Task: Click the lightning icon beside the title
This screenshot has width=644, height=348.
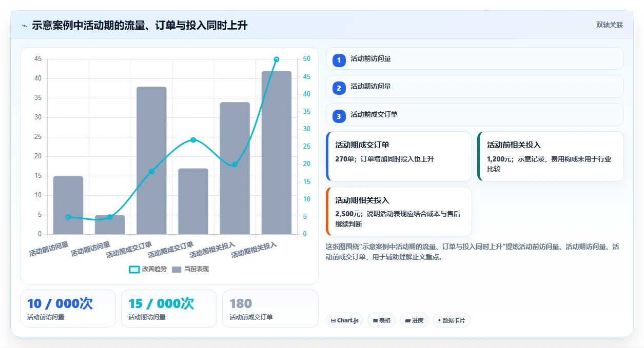Action: [x=24, y=25]
